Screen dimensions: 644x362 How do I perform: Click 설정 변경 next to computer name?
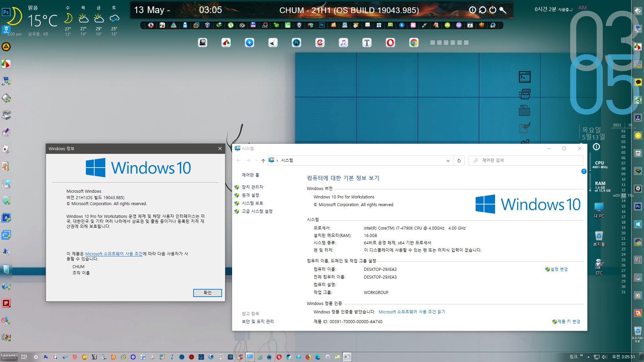click(x=559, y=269)
